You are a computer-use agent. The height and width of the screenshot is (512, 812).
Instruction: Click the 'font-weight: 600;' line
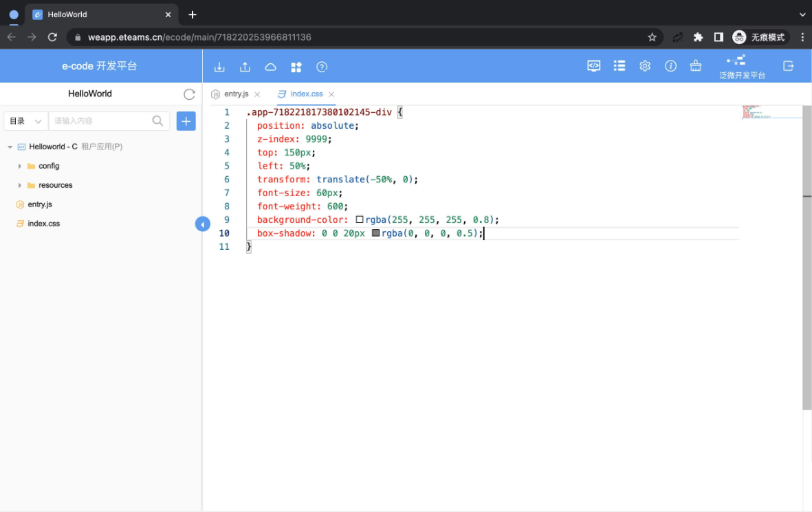click(303, 206)
